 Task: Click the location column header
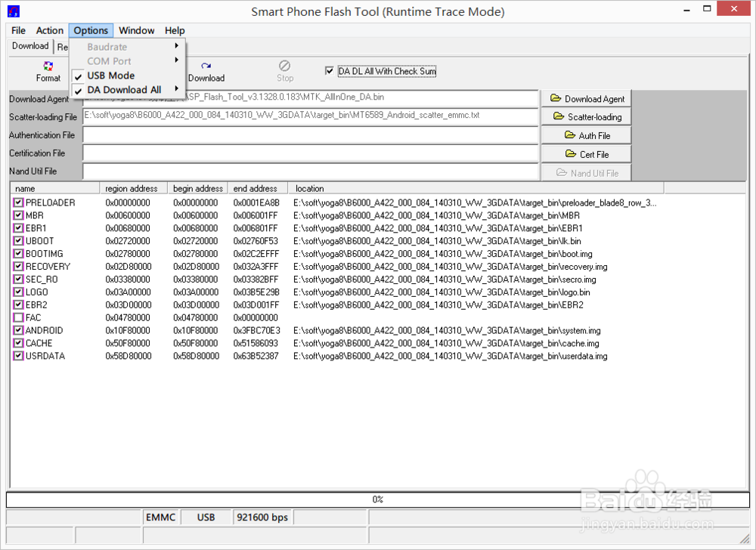476,188
